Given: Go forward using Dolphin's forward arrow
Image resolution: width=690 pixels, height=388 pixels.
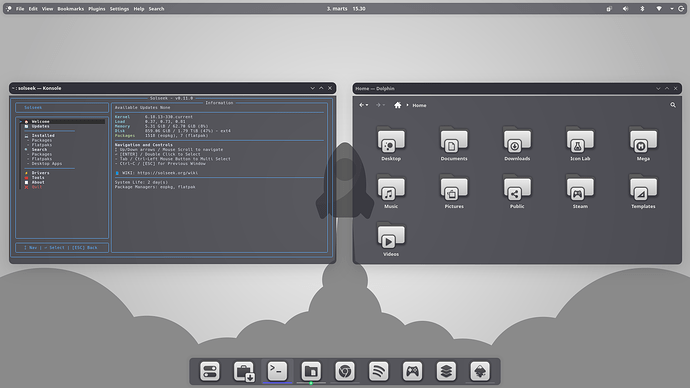Looking at the screenshot, I should 378,105.
